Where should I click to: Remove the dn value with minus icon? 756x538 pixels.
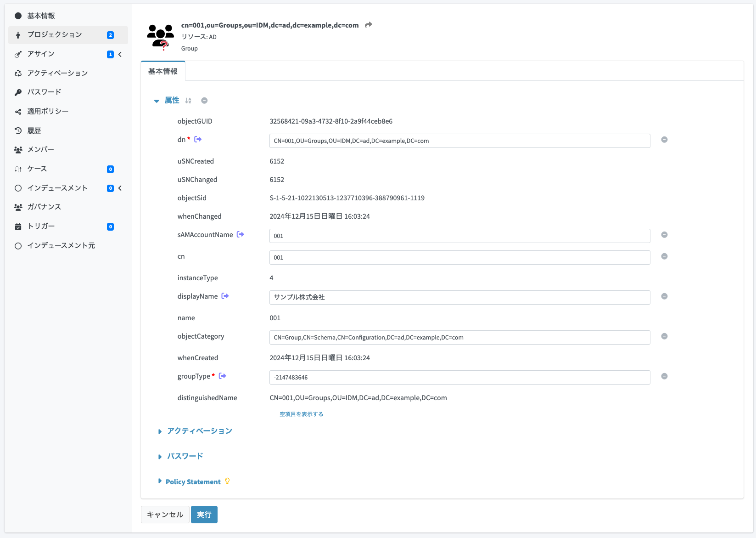pyautogui.click(x=664, y=140)
